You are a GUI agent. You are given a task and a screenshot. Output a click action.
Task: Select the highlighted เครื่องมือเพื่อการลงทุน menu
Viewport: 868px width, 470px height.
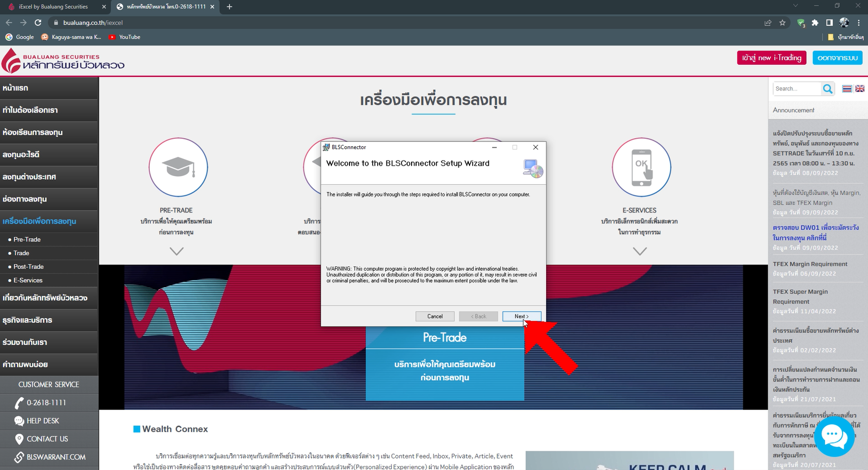pos(49,221)
